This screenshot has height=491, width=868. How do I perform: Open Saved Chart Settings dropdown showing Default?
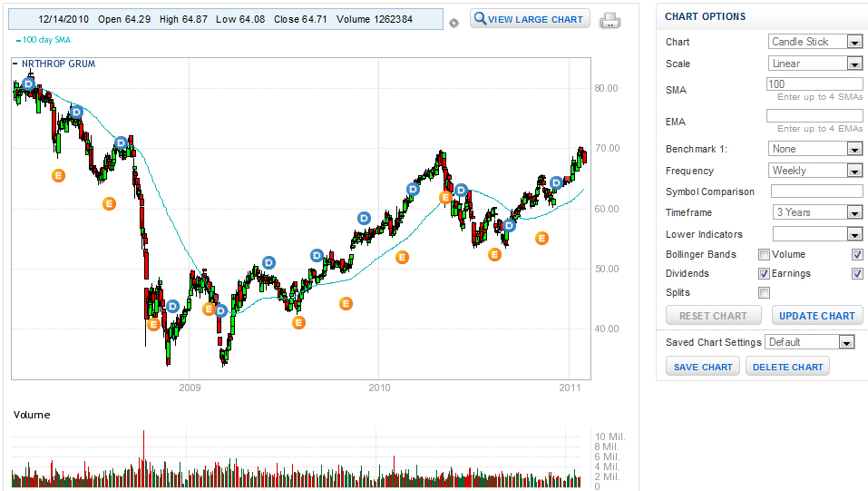point(810,342)
